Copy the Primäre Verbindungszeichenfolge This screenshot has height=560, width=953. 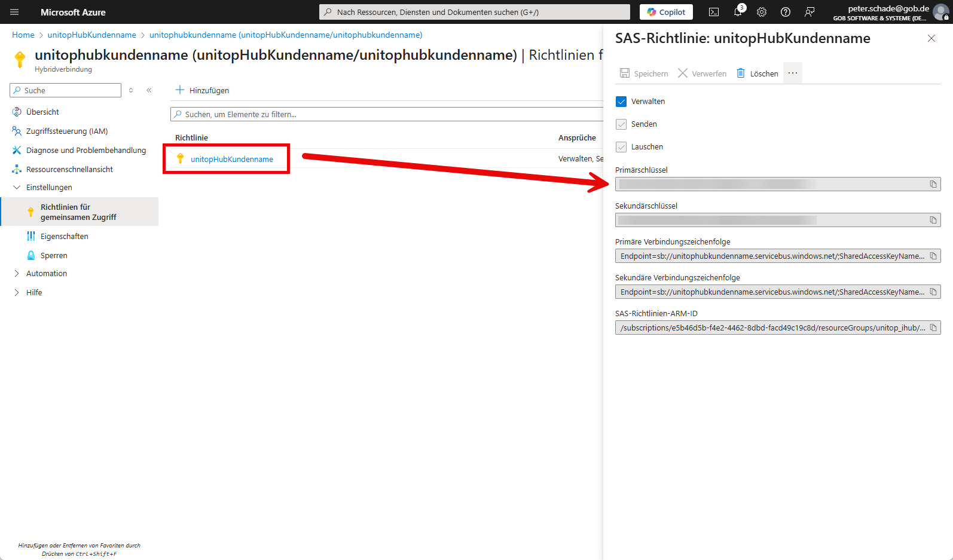933,256
